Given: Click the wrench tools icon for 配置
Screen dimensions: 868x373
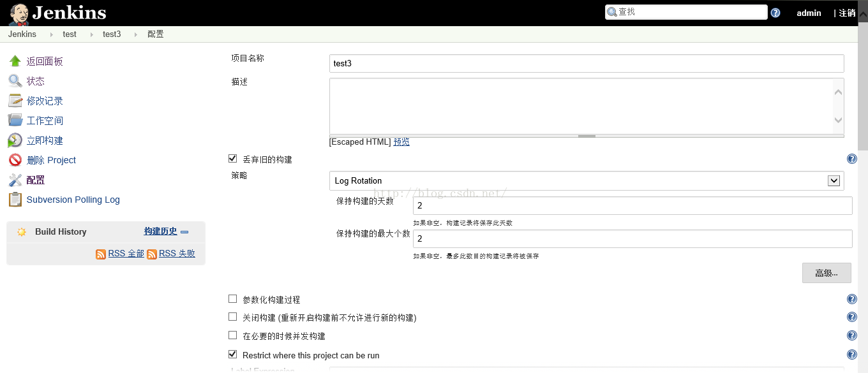Looking at the screenshot, I should coord(15,180).
